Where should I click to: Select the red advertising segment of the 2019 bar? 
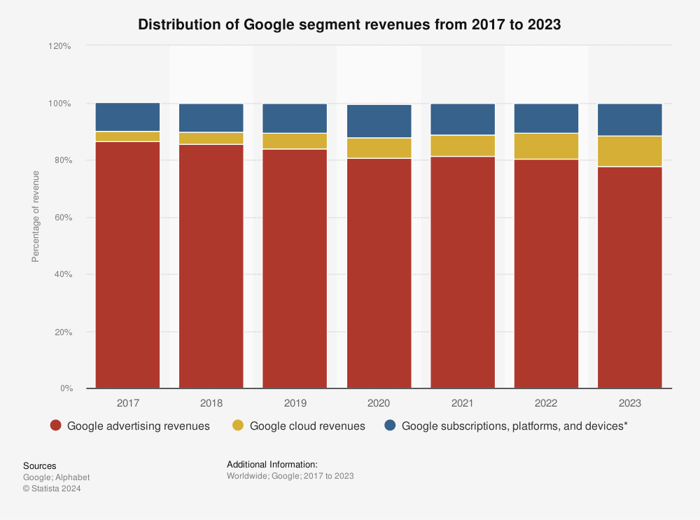pos(295,268)
